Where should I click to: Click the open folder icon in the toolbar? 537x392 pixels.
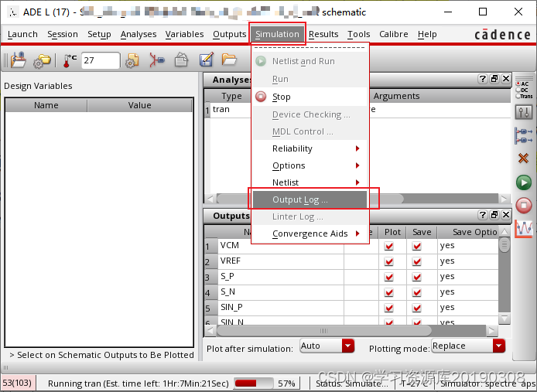tap(229, 60)
